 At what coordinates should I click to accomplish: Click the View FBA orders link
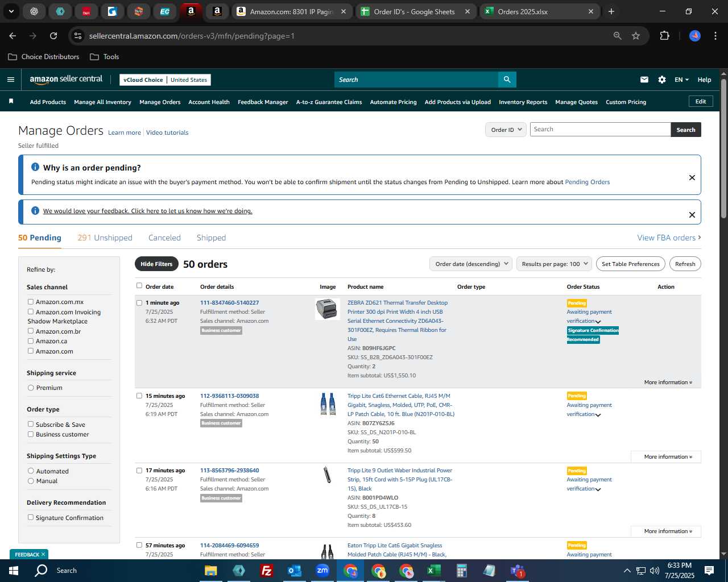click(669, 238)
